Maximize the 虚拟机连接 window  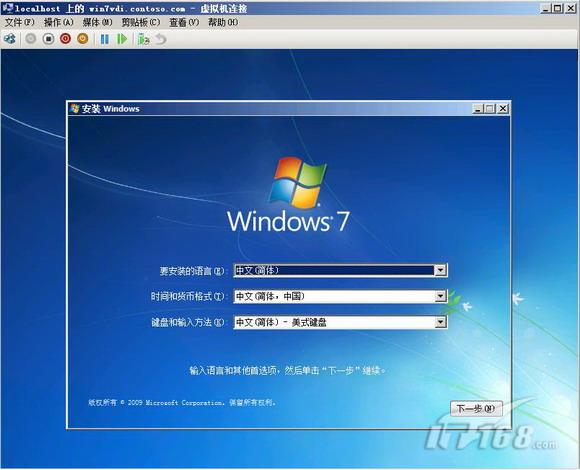point(558,8)
